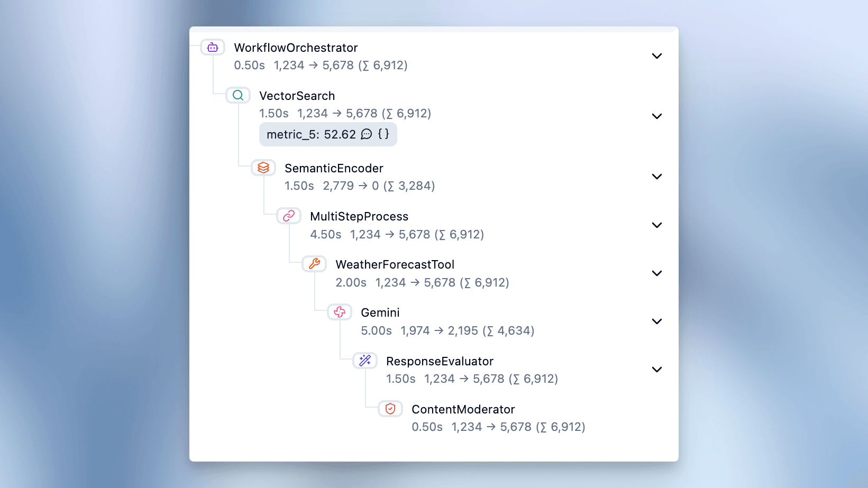Select the Gemini node name

[x=380, y=312]
